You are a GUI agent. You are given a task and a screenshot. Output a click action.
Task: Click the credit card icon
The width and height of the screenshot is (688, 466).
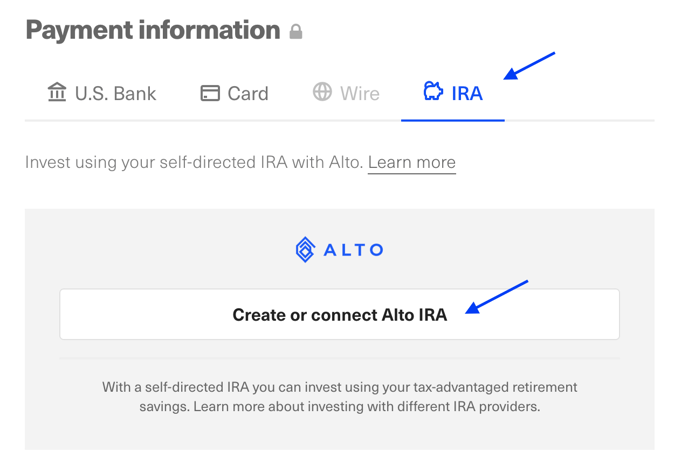pos(210,93)
